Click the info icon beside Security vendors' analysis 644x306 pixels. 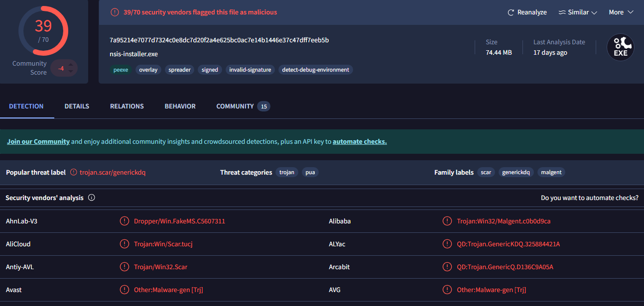tap(92, 198)
